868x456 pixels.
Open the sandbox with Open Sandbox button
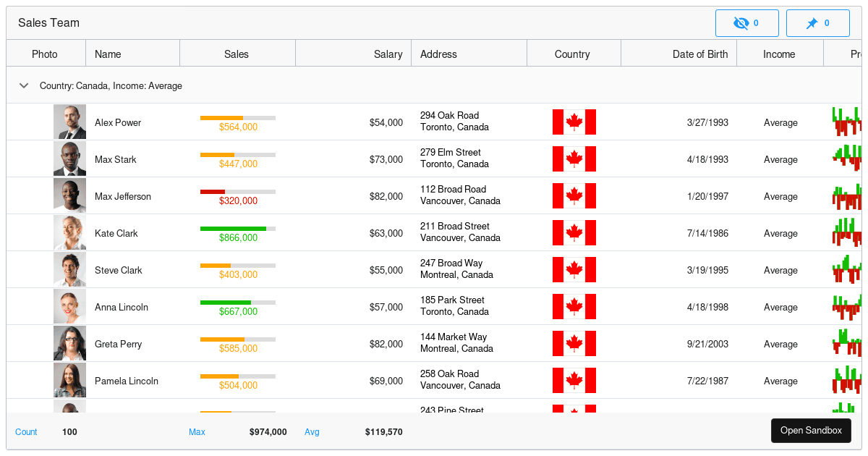point(811,430)
